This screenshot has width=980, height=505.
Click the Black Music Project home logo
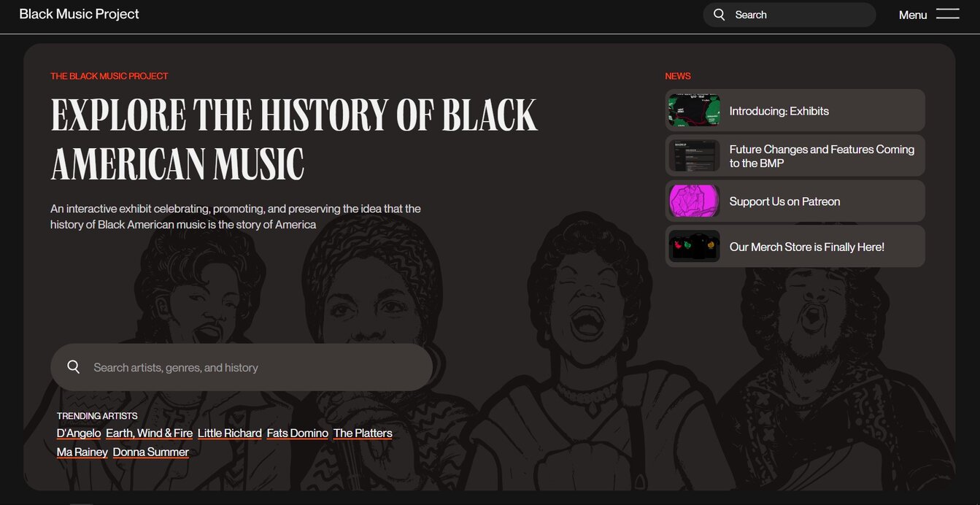click(x=79, y=13)
